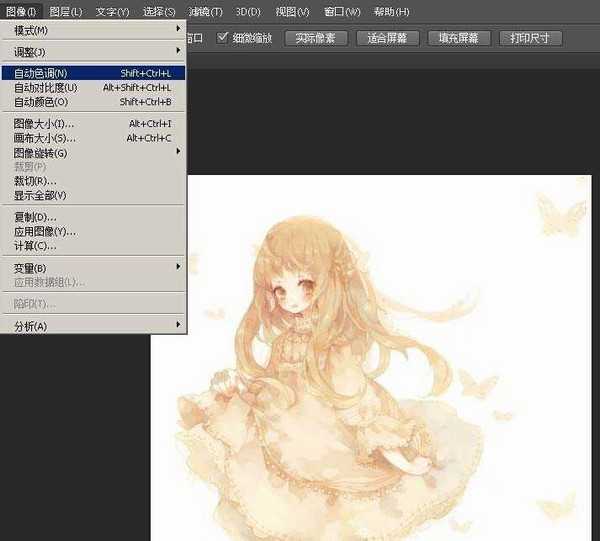This screenshot has width=600, height=541.
Task: Expand the 分析(A) submenu
Action: pos(30,326)
